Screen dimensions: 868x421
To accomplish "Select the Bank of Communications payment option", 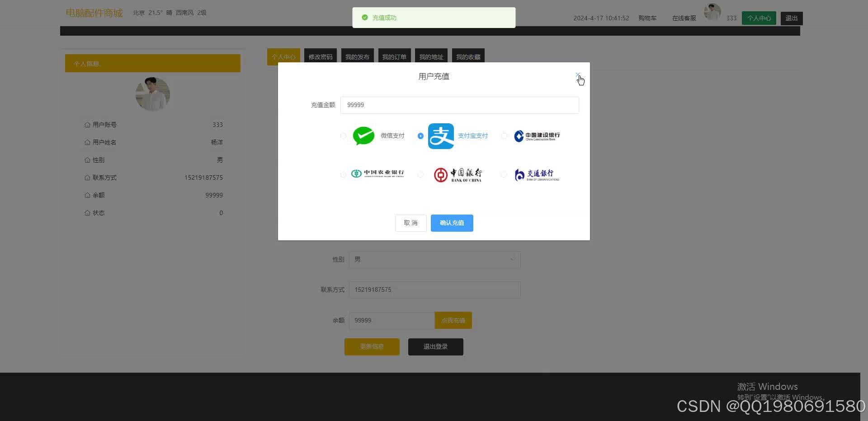I will point(504,174).
